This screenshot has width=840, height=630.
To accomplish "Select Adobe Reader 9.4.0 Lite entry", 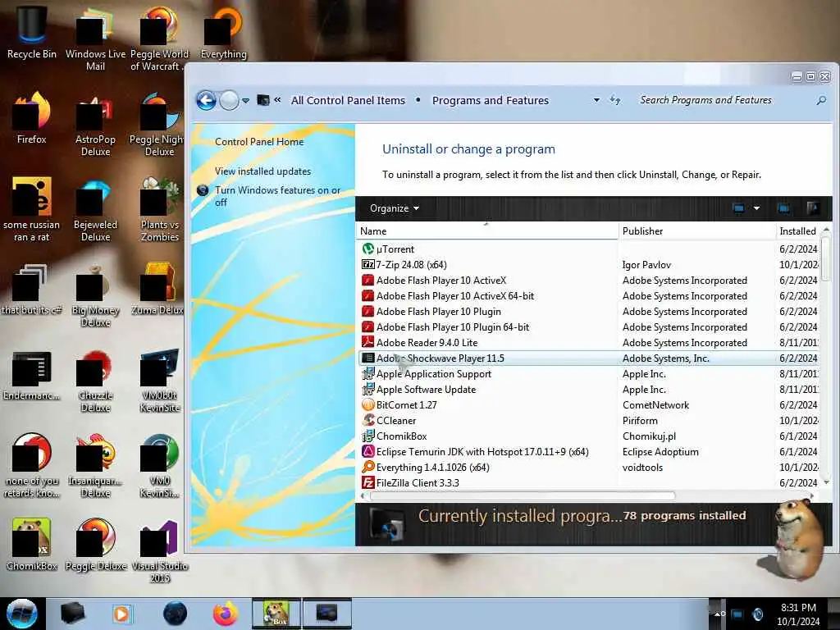I will (589, 342).
